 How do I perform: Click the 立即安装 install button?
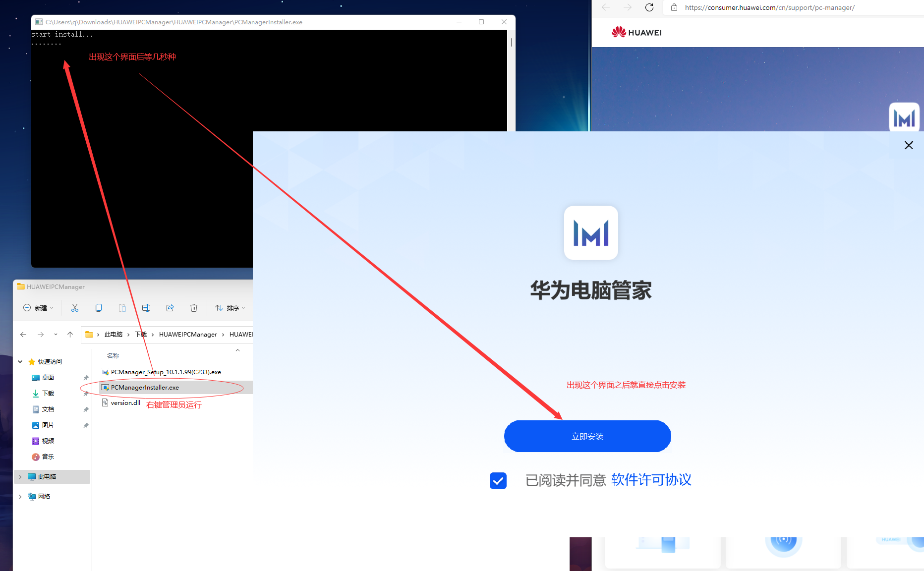(587, 436)
